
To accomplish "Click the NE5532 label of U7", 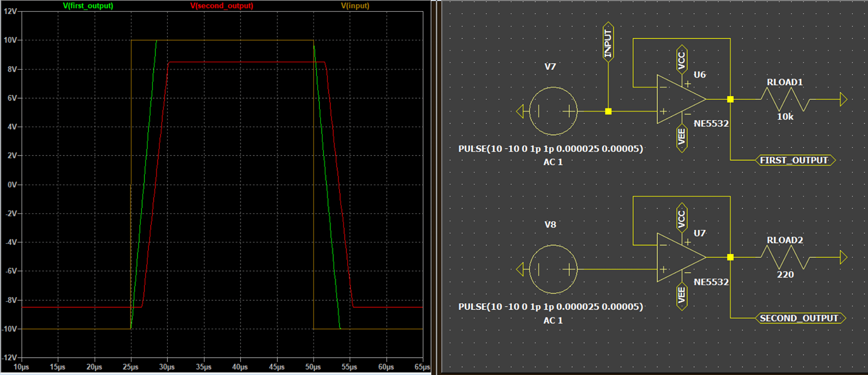I will tap(711, 282).
